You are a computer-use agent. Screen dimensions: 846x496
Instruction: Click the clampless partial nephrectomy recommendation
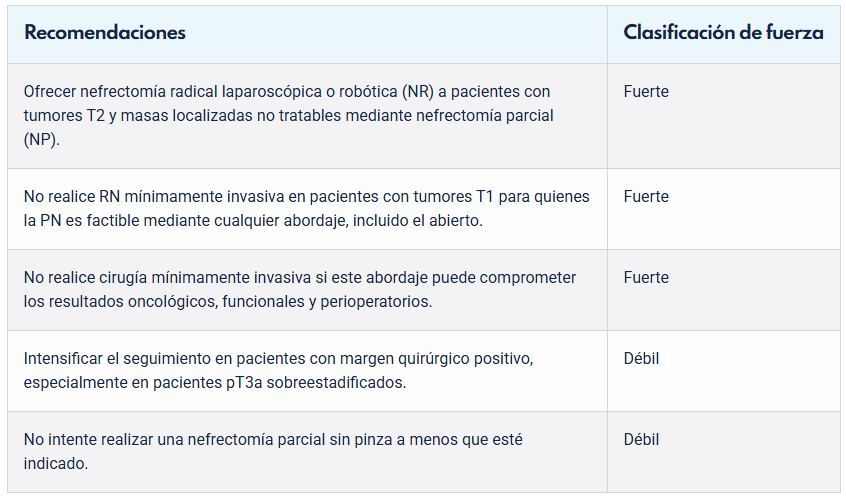(x=273, y=451)
